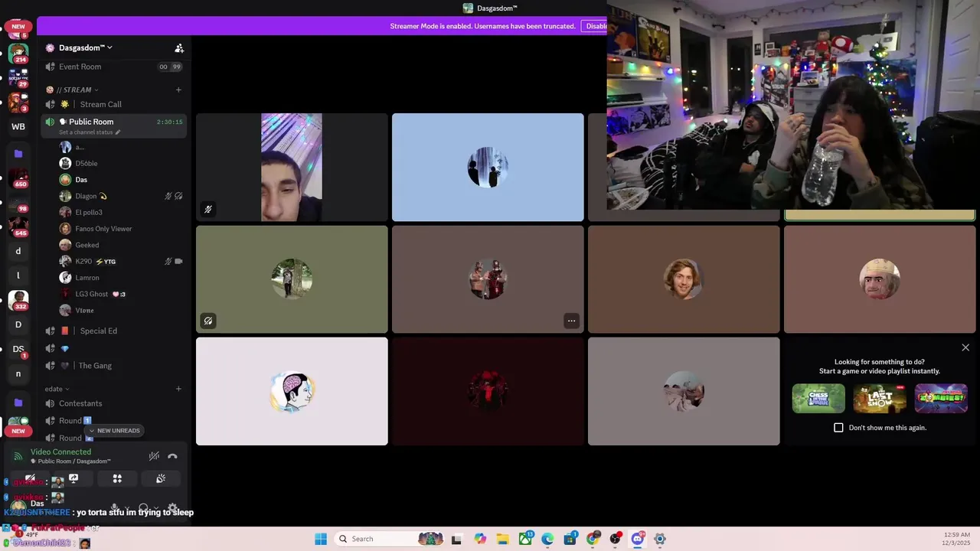Edit 'Set a channel status' pencil

click(118, 132)
